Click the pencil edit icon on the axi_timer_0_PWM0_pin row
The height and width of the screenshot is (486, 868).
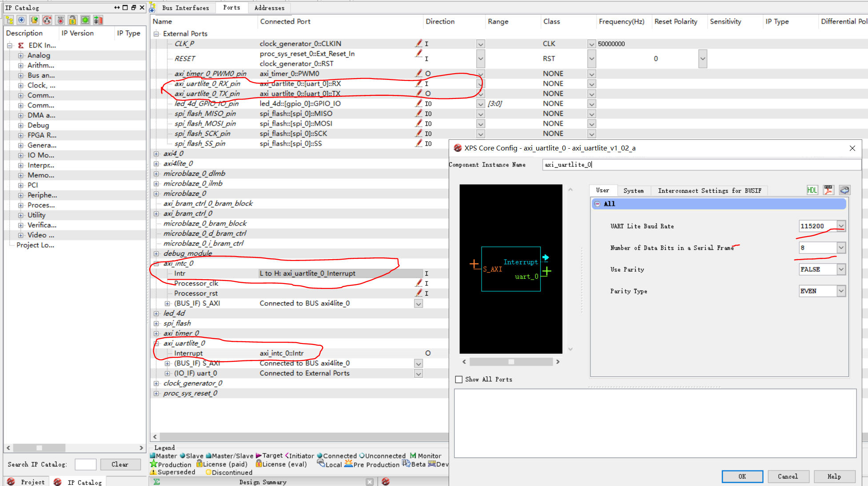pyautogui.click(x=418, y=73)
